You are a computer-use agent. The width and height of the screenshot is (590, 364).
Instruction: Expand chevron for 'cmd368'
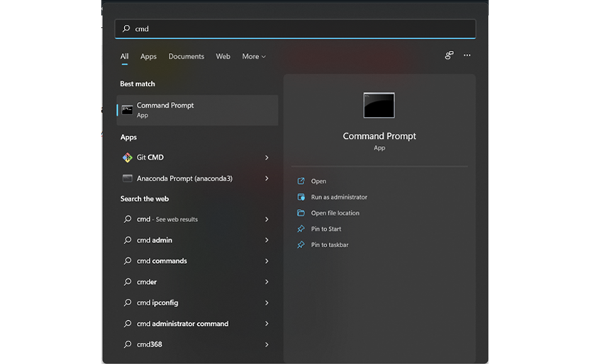coord(267,344)
